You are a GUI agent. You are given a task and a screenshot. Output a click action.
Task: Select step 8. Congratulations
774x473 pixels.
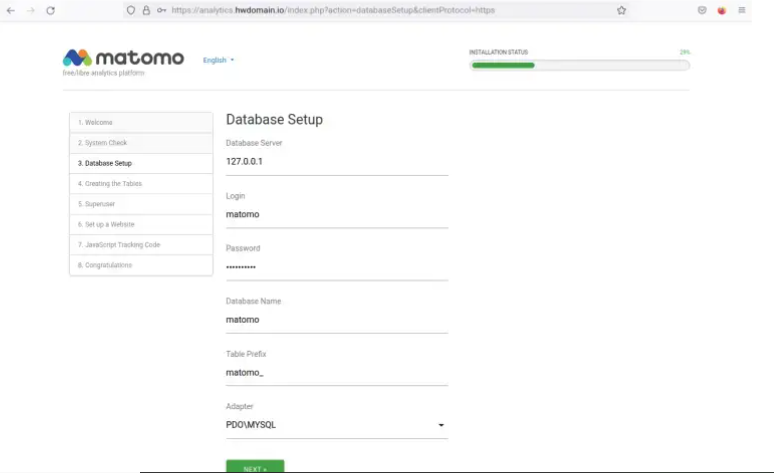click(141, 265)
